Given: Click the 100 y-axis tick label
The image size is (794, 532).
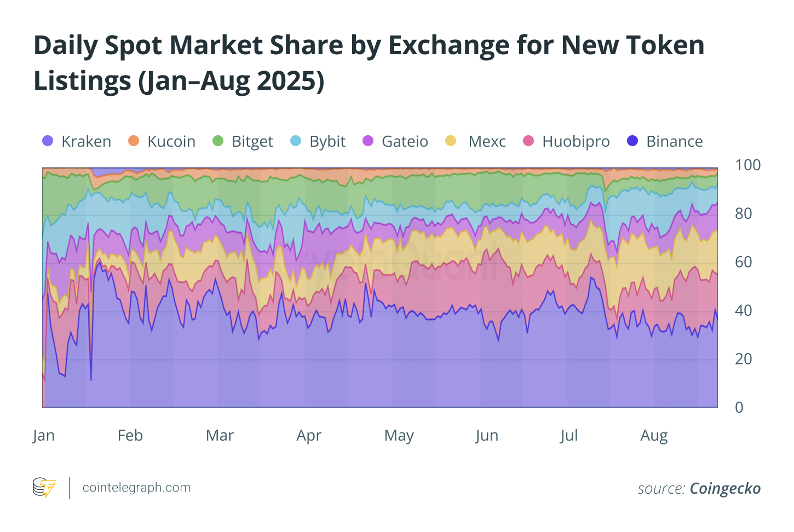Looking at the screenshot, I should (747, 165).
